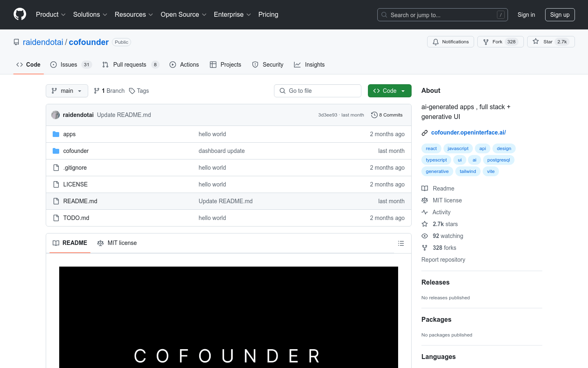Fork the repository with the Fork button
Viewport: 588px width, 368px height.
(x=500, y=42)
